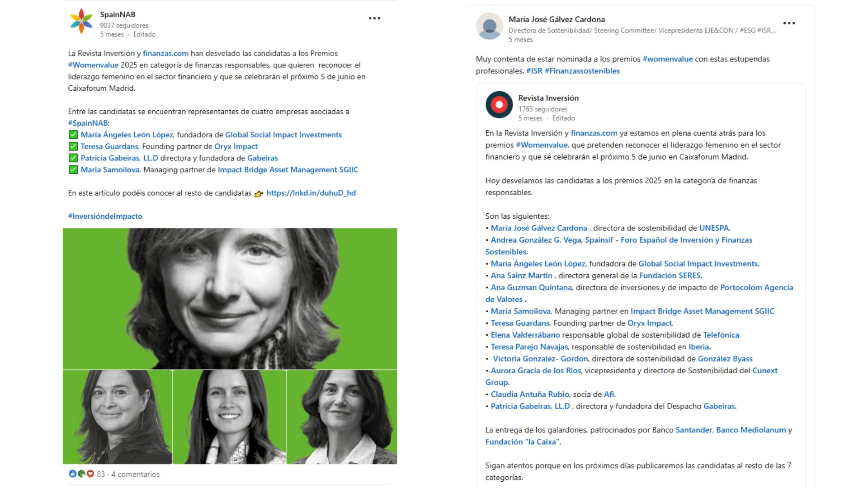Open the #InversióndeImpacto hashtag

[x=105, y=216]
